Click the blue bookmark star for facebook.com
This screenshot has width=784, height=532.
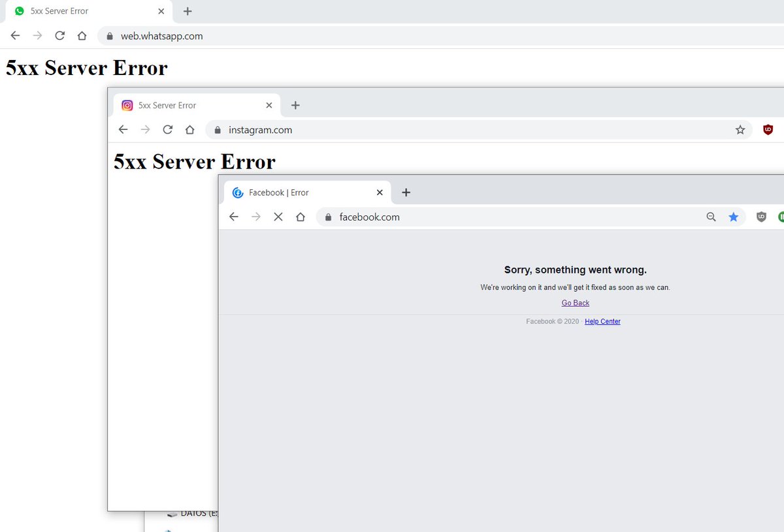(x=734, y=217)
